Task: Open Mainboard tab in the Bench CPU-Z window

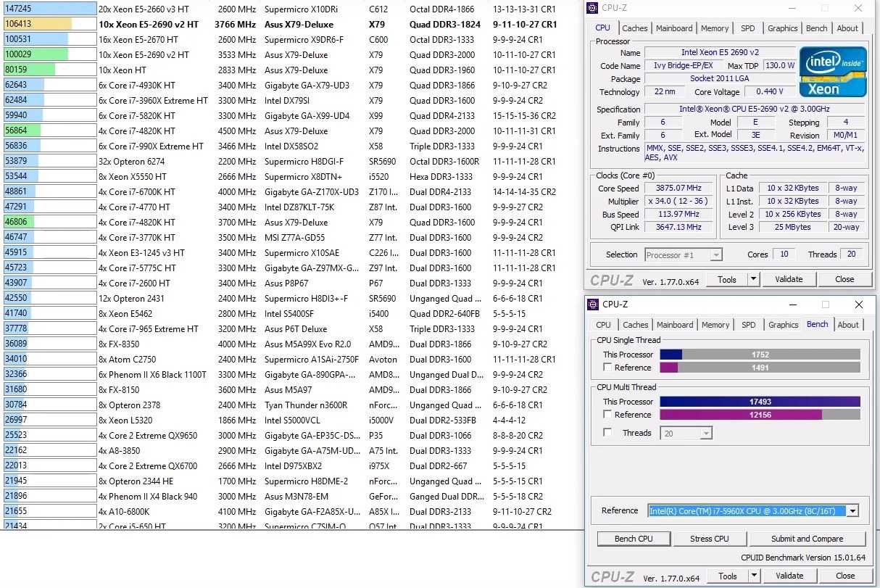Action: (675, 325)
